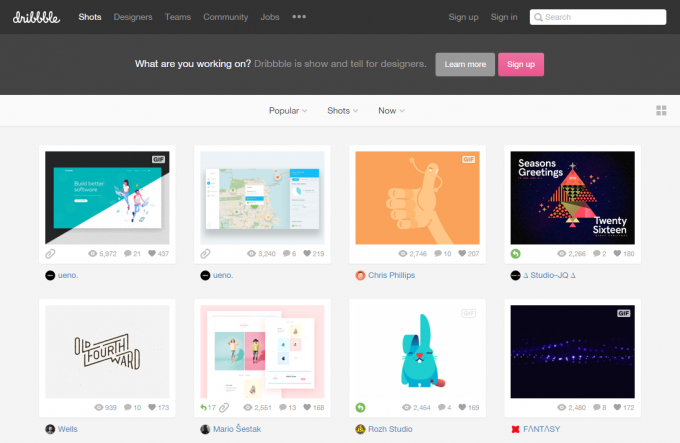Viewport: 680px width, 443px height.
Task: Click the heart icon on Old Fourth Ward shot
Action: pyautogui.click(x=152, y=407)
